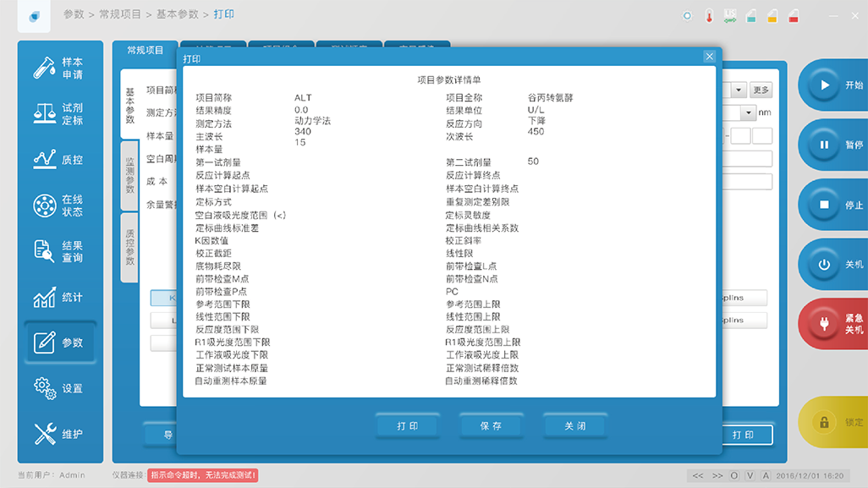
Task: Click the << status bar button
Action: click(x=697, y=476)
